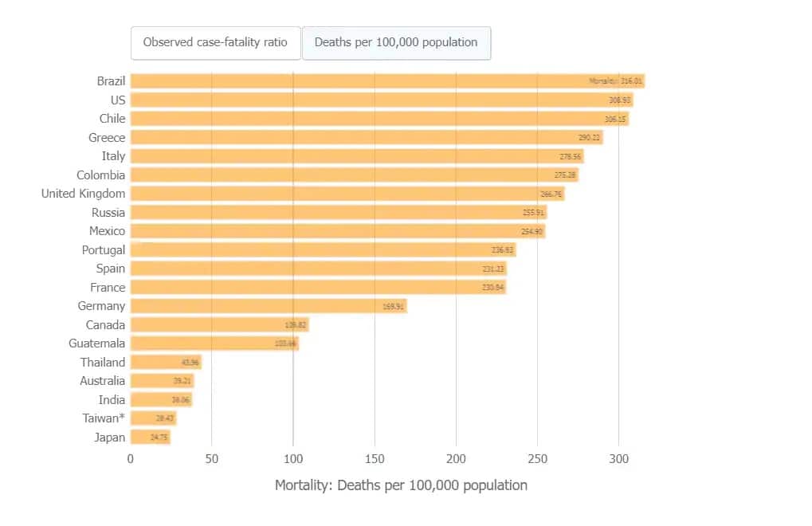This screenshot has height=526, width=812.
Task: Click the India country label
Action: pyautogui.click(x=112, y=399)
